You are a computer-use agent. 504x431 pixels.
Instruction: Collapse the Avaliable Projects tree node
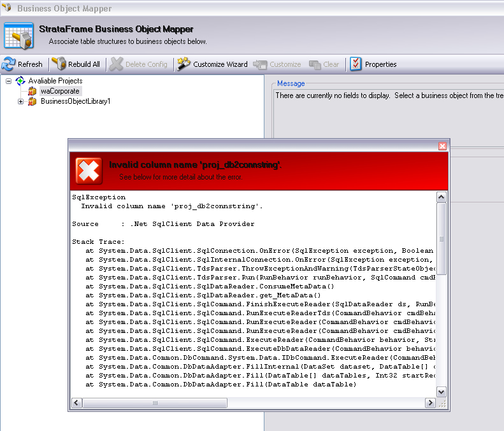point(9,81)
